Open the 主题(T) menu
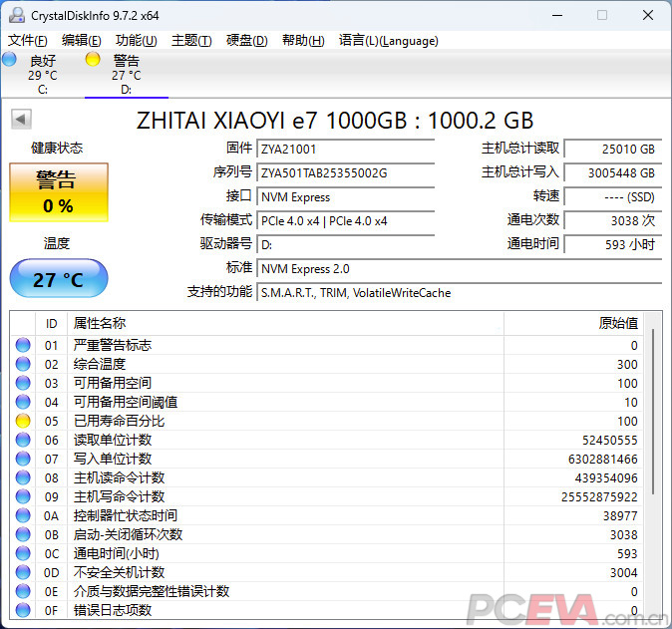This screenshot has width=672, height=629. [191, 41]
